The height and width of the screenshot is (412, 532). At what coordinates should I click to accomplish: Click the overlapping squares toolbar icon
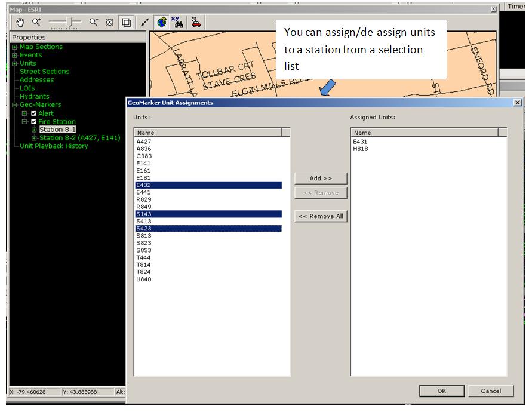(x=127, y=23)
